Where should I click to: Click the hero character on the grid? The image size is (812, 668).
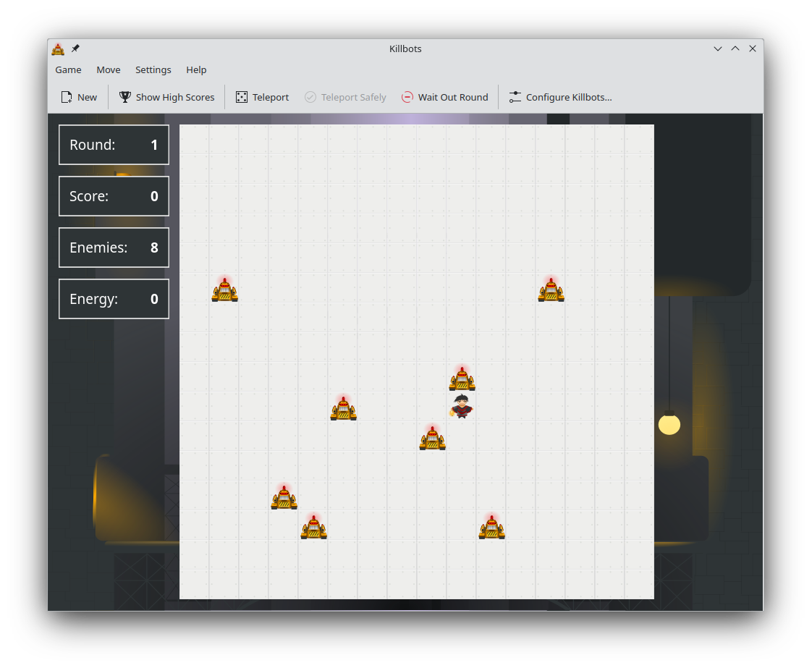[462, 407]
